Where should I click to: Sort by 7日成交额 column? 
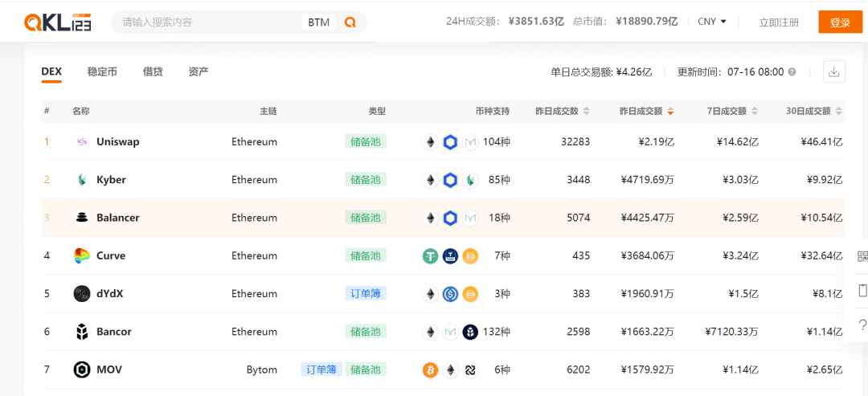tap(732, 111)
